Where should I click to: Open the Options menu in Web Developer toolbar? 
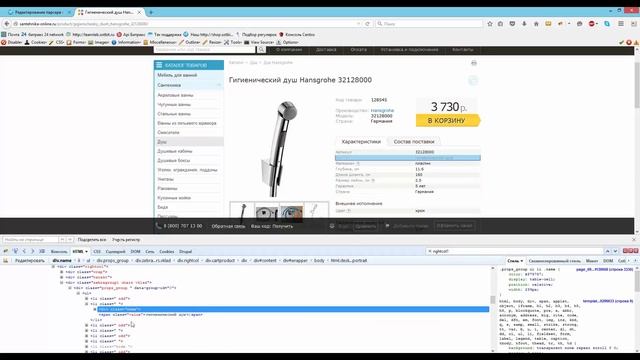(287, 42)
